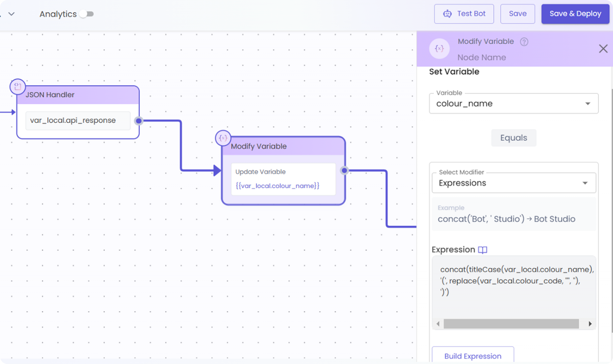Edit the Node Name field
This screenshot has height=364, width=613.
click(482, 57)
